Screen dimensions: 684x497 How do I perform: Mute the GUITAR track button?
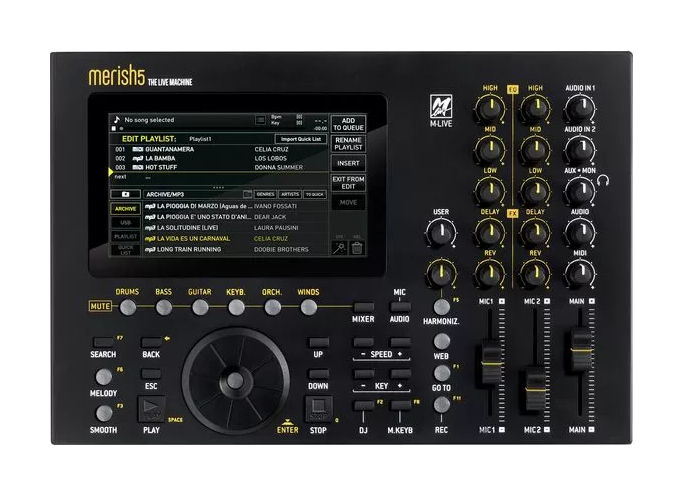200,308
